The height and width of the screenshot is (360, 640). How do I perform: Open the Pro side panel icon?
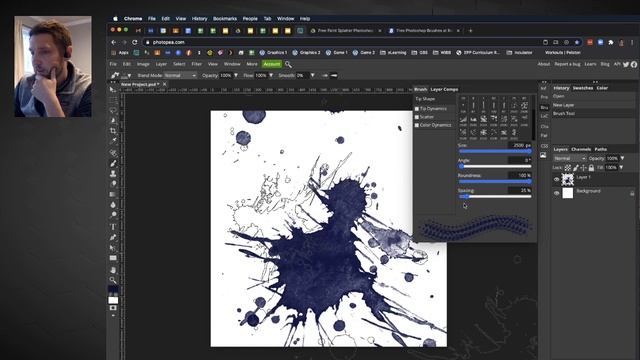pyautogui.click(x=544, y=97)
